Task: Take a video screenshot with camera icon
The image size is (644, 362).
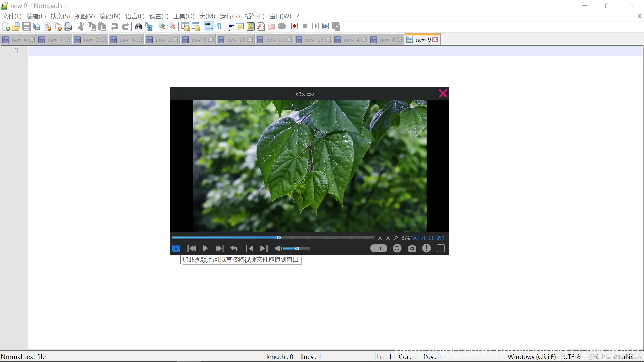Action: [x=412, y=248]
